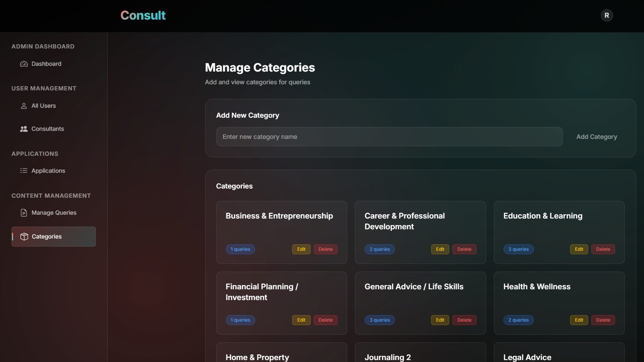644x362 pixels.
Task: Delete Business & Entrepreneurship category
Action: click(326, 249)
